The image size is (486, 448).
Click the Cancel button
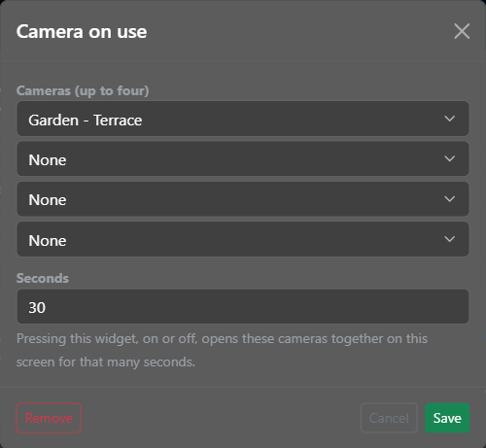pos(389,418)
